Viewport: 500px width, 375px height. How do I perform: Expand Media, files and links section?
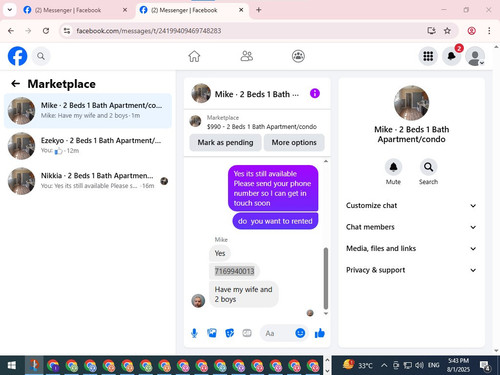coord(411,248)
